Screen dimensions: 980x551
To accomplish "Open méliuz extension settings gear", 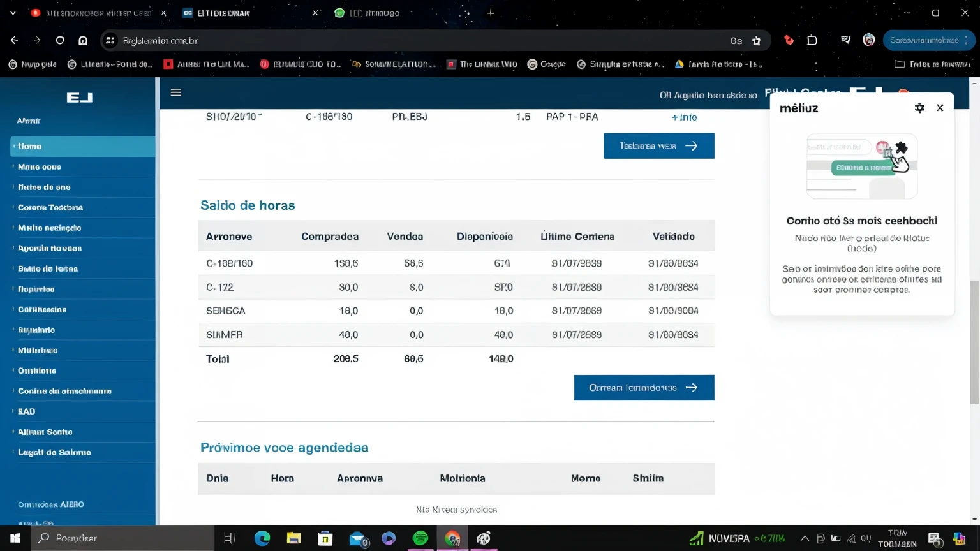I will coord(919,108).
